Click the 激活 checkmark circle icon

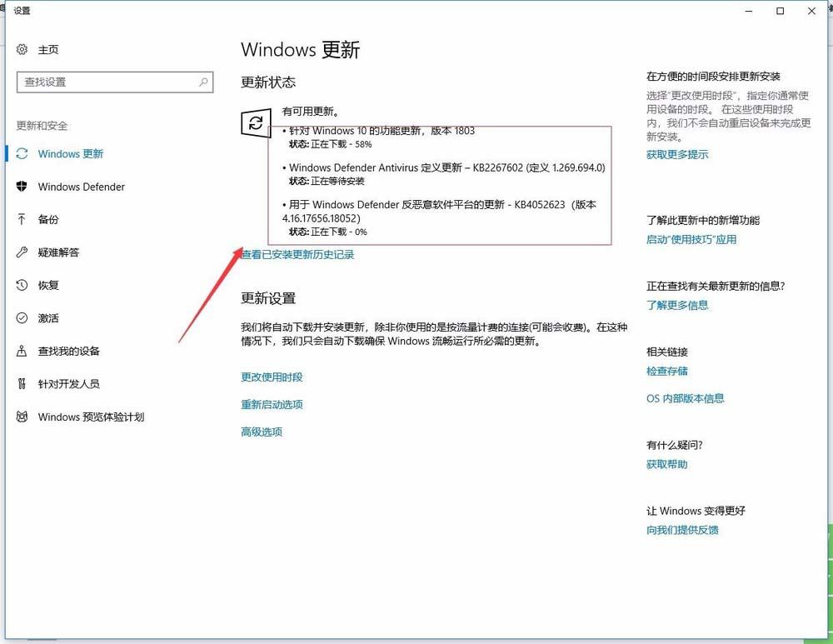click(22, 318)
